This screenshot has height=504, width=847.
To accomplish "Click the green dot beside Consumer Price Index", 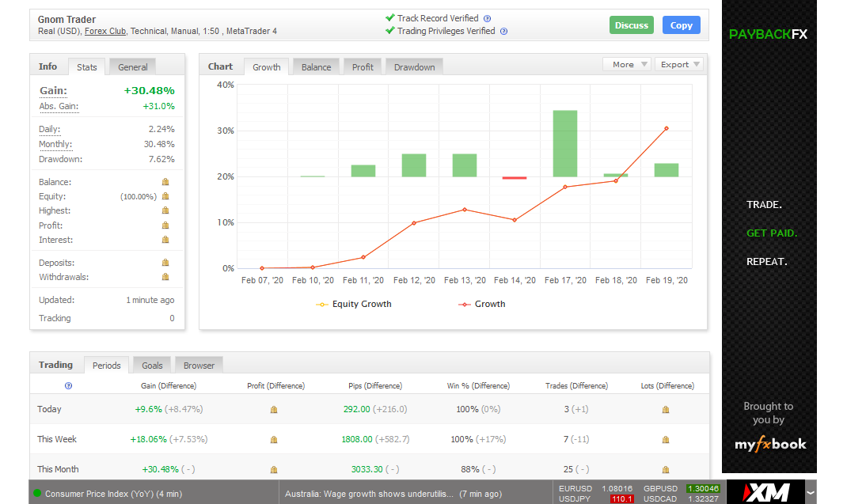I will coord(37,493).
